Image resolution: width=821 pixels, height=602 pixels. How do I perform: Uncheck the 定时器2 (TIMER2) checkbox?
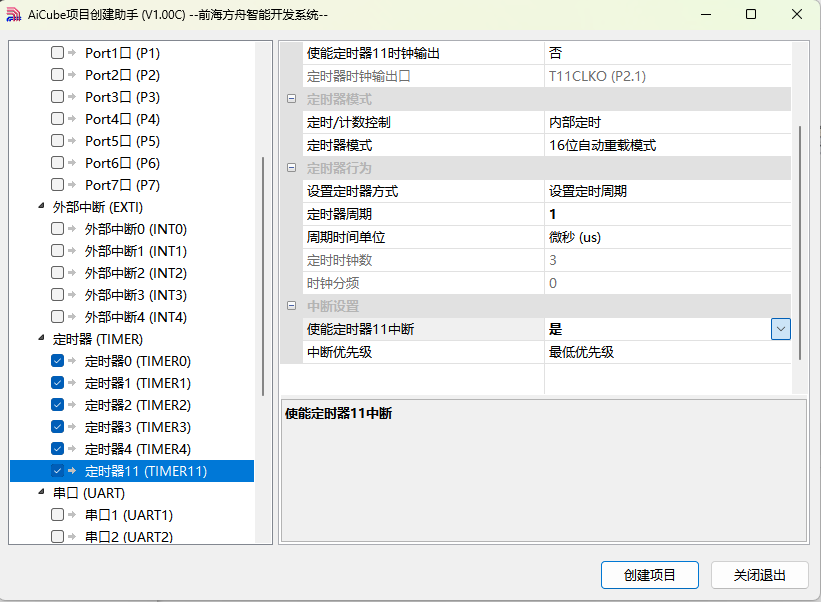57,405
